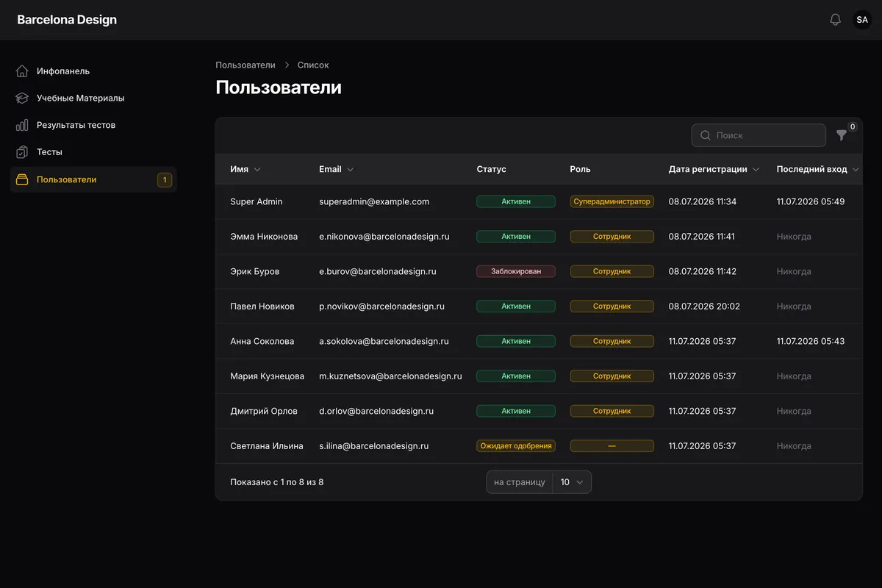The width and height of the screenshot is (882, 588).
Task: Click the dash role badge for Светлана Ильина
Action: coord(612,446)
